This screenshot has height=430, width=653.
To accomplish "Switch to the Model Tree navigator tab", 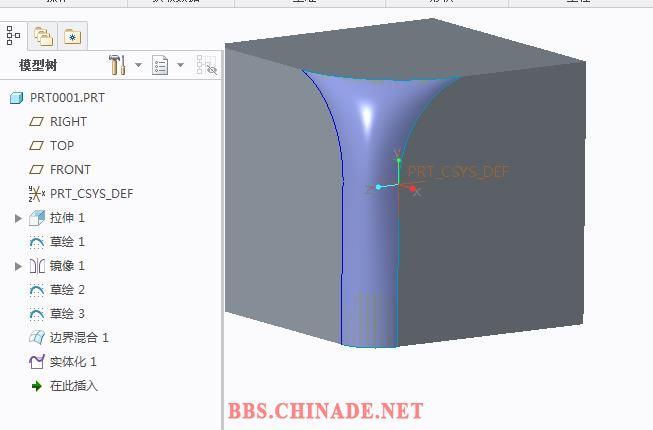I will point(13,36).
